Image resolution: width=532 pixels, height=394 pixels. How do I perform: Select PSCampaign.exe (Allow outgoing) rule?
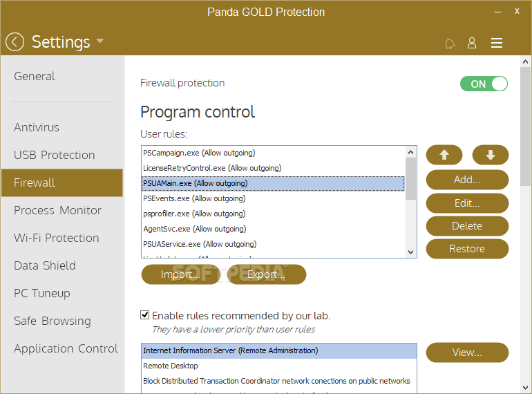pyautogui.click(x=274, y=153)
